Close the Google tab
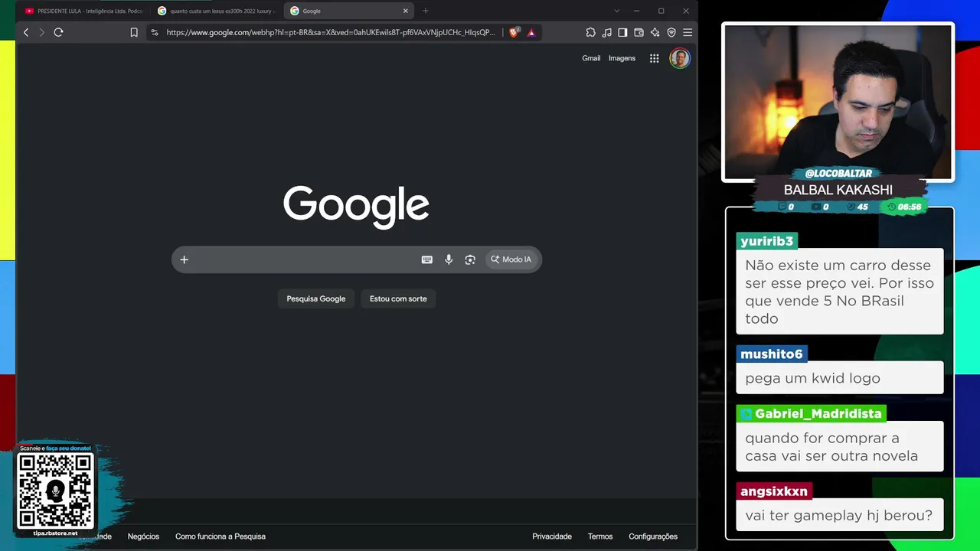Viewport: 980px width, 551px height. point(406,11)
